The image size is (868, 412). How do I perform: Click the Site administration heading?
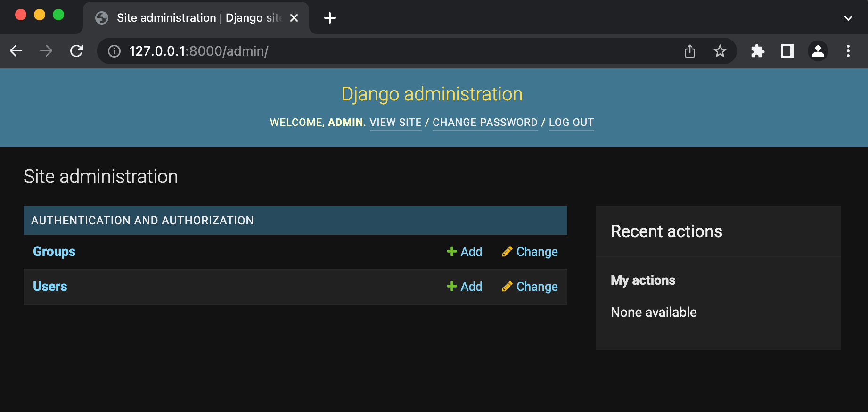101,177
